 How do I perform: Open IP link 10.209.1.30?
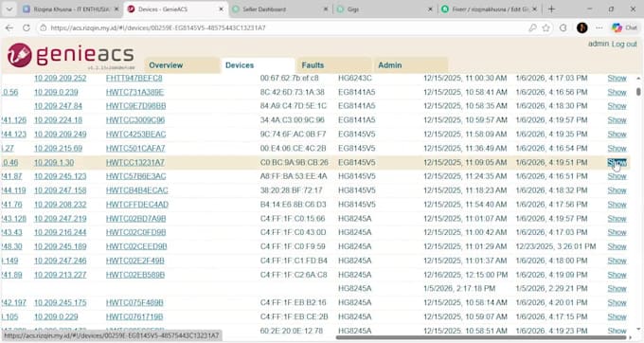tap(54, 162)
